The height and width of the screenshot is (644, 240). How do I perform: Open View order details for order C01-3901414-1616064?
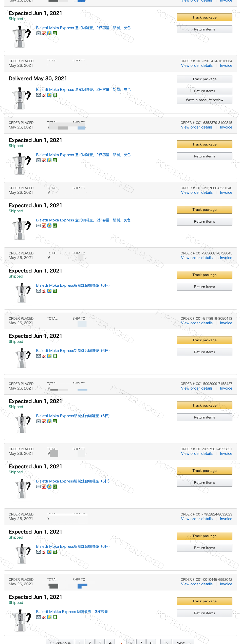197,66
